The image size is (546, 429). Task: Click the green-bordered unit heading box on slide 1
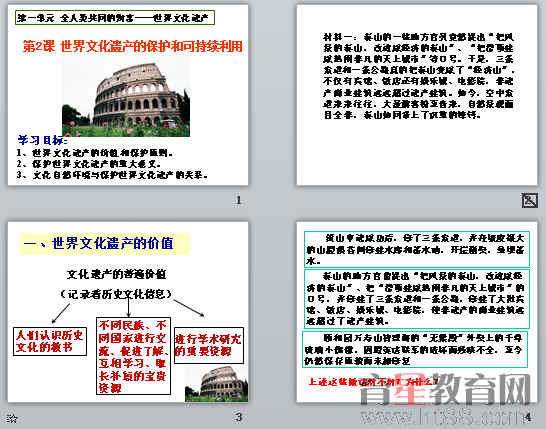[x=115, y=18]
